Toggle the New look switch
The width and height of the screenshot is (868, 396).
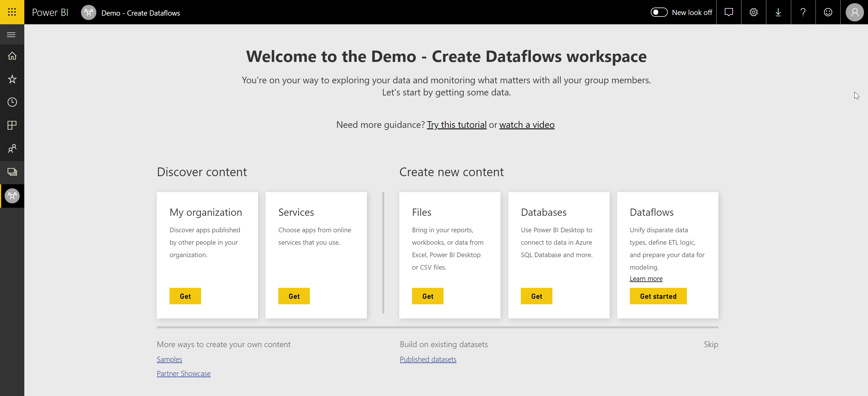click(x=659, y=12)
